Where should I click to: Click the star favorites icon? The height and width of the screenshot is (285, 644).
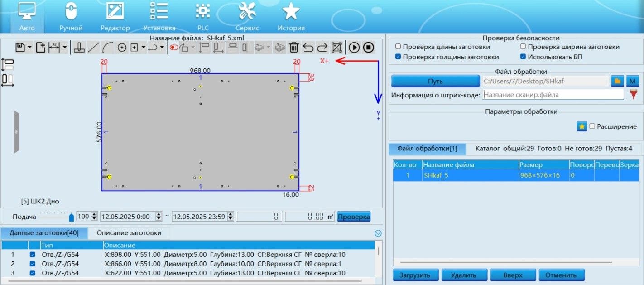coord(582,126)
